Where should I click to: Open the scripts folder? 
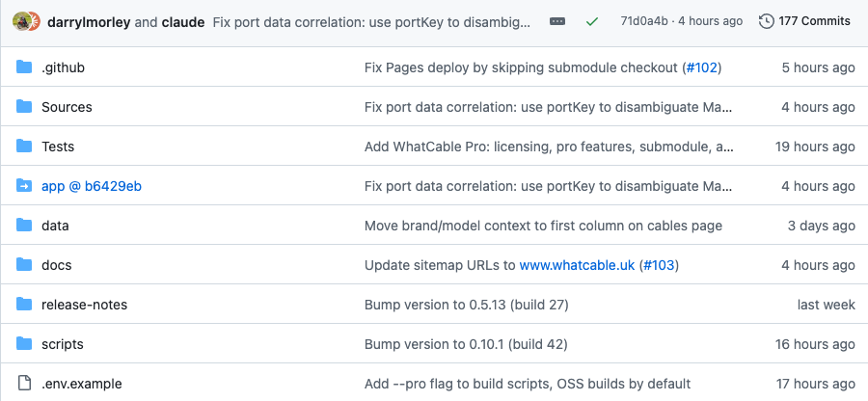63,344
